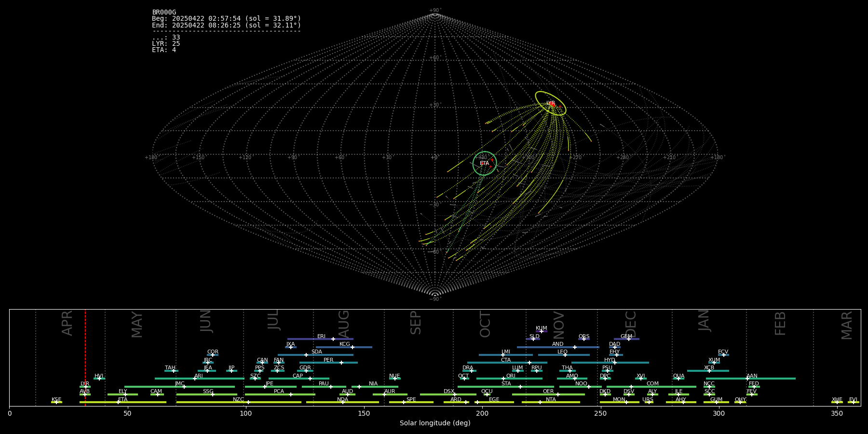Screen dimensions: 868x434
Task: Click the EGE shower label
Action: point(494,400)
